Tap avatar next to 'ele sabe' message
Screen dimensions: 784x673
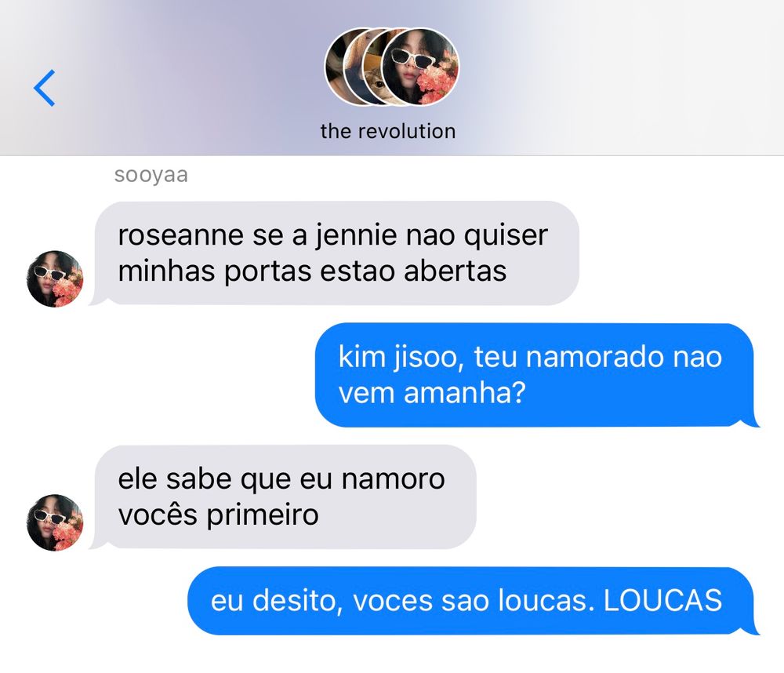[x=55, y=522]
